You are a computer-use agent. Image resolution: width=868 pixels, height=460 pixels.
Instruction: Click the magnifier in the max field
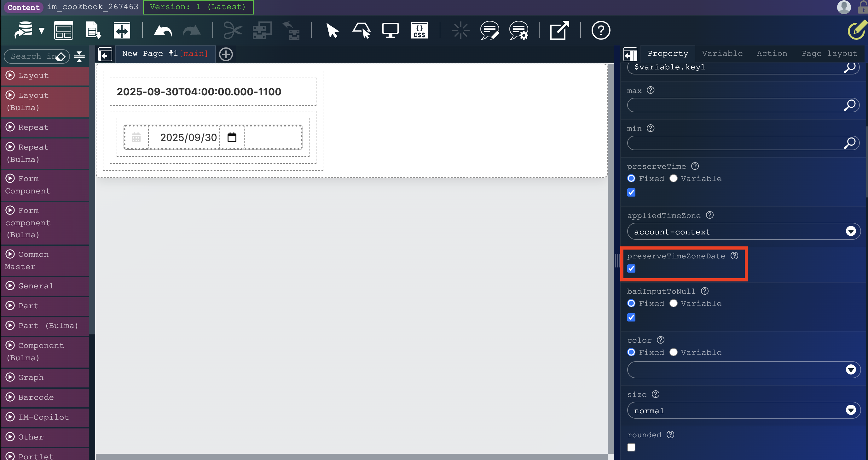click(x=849, y=105)
